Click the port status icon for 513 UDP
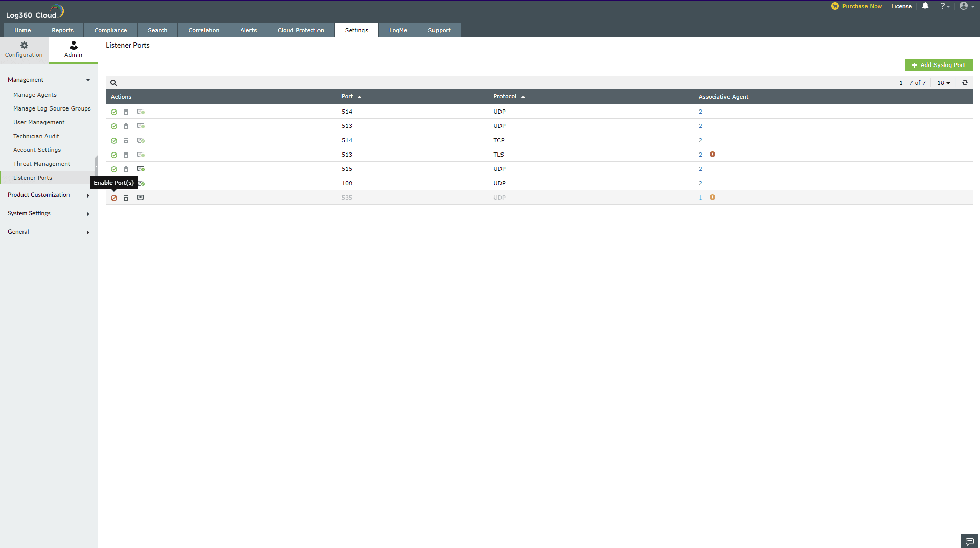980x548 pixels. coord(141,126)
